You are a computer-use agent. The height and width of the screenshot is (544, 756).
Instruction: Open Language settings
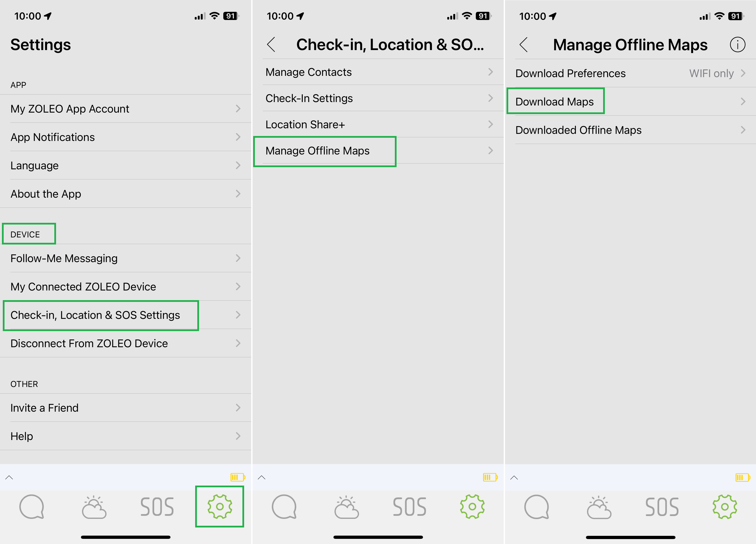click(126, 165)
